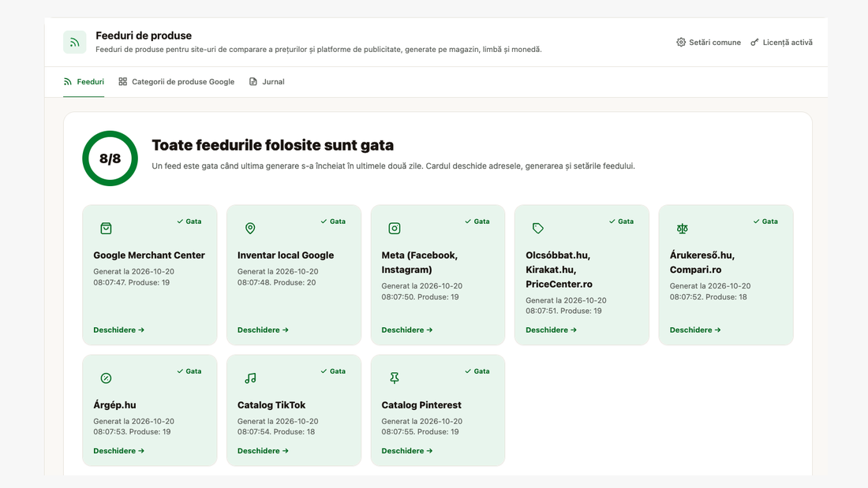View the Licență activă status
This screenshot has height=488, width=868.
[x=782, y=42]
